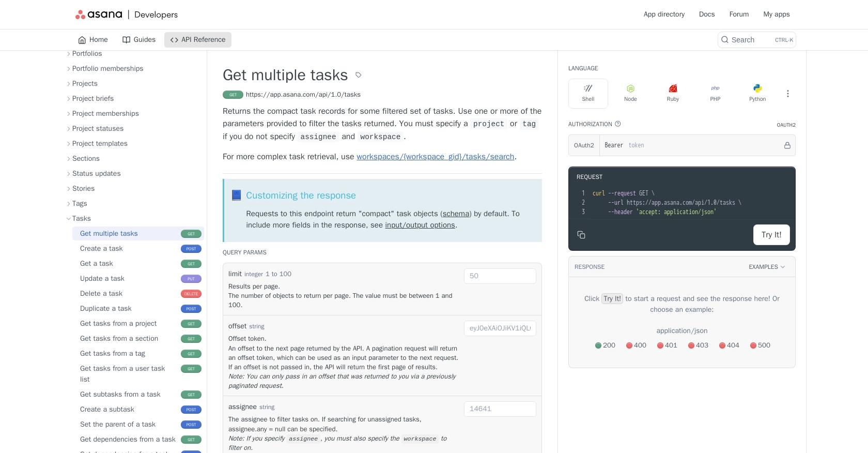The width and height of the screenshot is (868, 453).
Task: Open Docs in top navigation
Action: (707, 14)
